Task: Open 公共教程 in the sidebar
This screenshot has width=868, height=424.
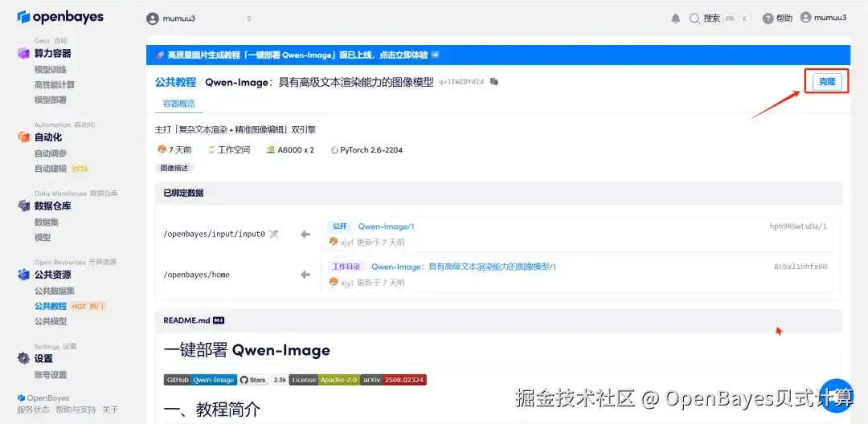Action: [x=51, y=306]
